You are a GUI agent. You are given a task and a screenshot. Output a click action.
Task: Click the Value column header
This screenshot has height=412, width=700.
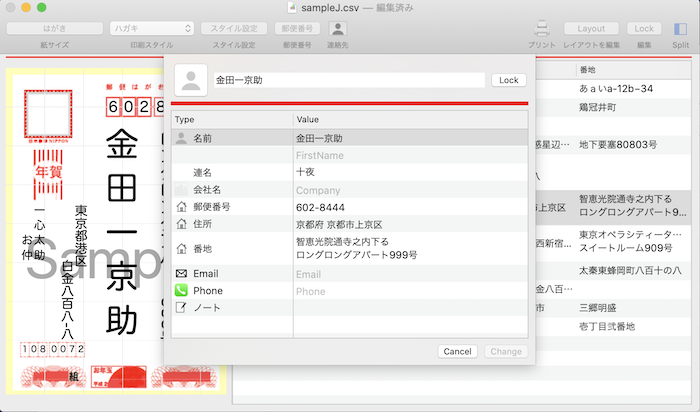[x=410, y=120]
